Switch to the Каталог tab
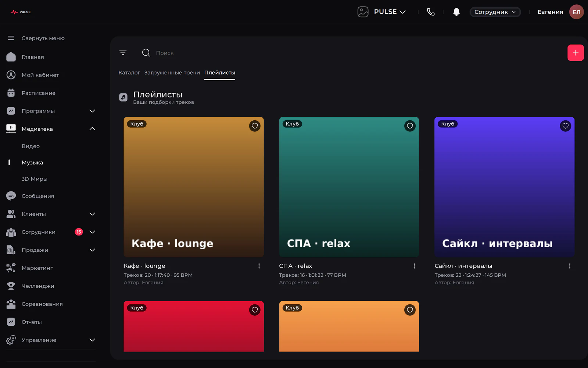 (129, 73)
